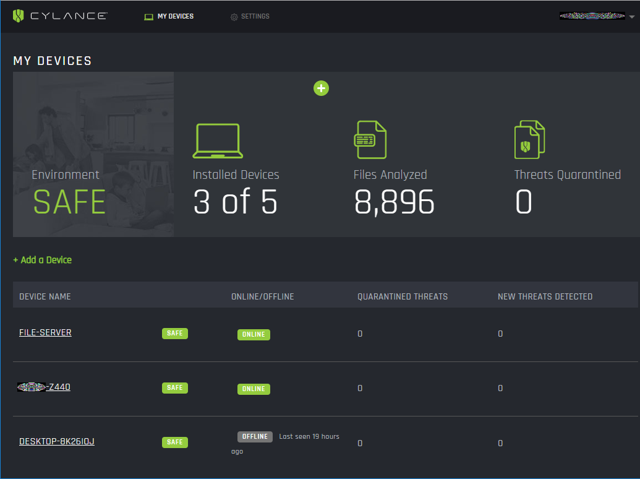640x479 pixels.
Task: Click quarantined threats count for DESKTOP-8K26IOJ
Action: 360,443
